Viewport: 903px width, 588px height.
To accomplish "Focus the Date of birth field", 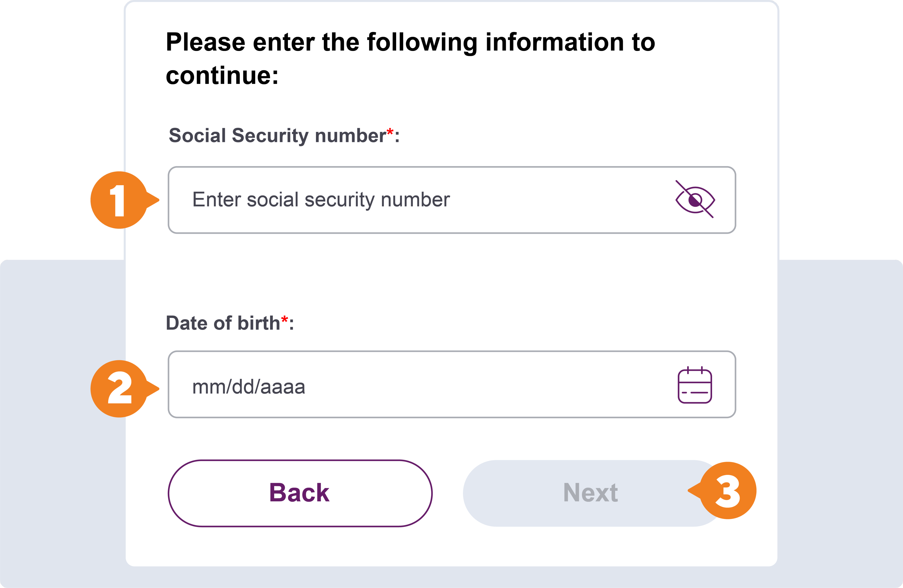I will 417,384.
